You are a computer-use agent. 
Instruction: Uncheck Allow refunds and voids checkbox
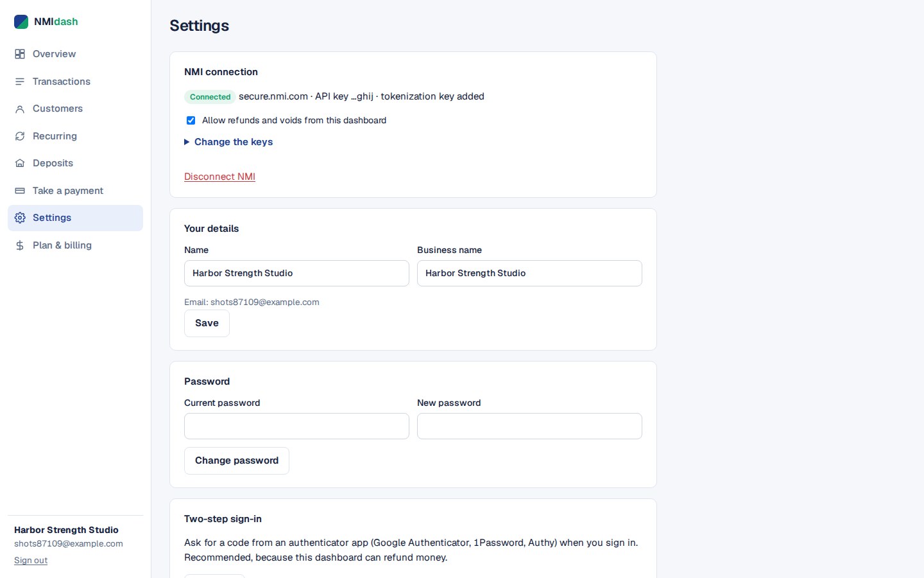tap(191, 120)
